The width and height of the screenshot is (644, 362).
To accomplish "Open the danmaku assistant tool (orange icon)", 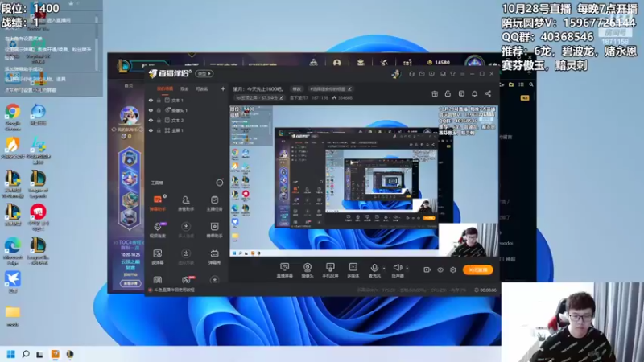I will click(158, 203).
